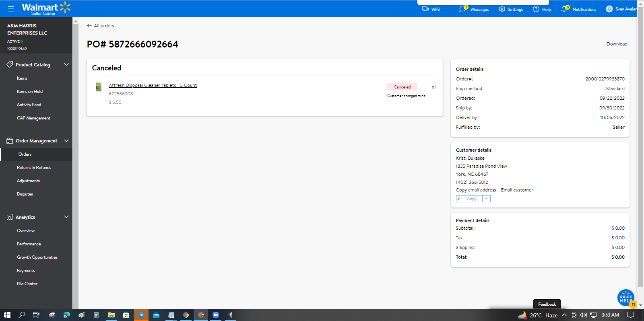Open File Center
This screenshot has height=321, width=644.
(x=27, y=284)
